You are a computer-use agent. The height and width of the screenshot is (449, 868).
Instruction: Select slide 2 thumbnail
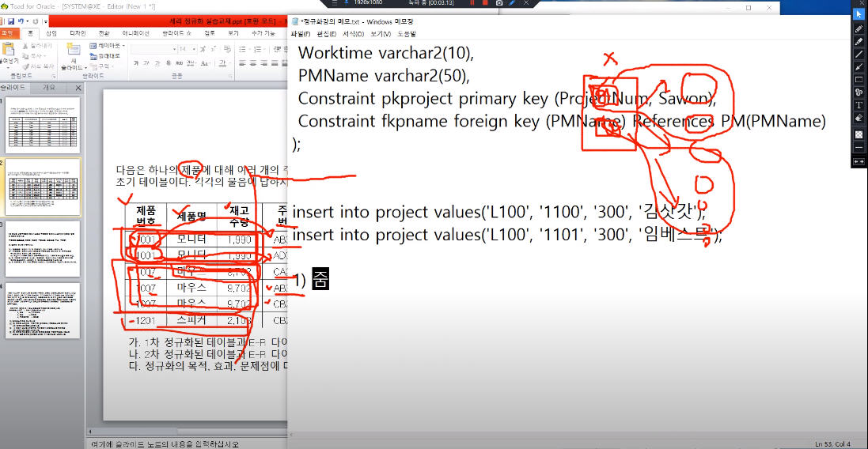43,187
